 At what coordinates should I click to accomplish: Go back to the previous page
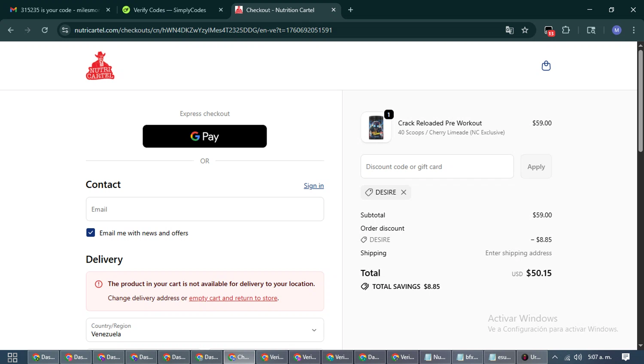point(11,30)
